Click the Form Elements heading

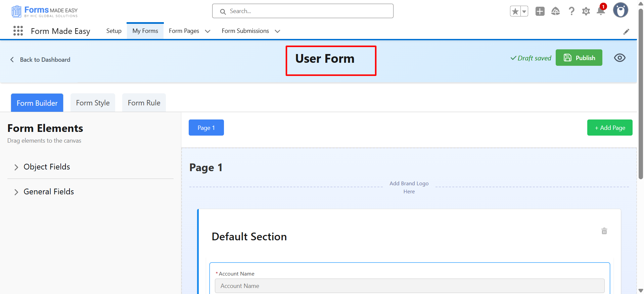45,128
